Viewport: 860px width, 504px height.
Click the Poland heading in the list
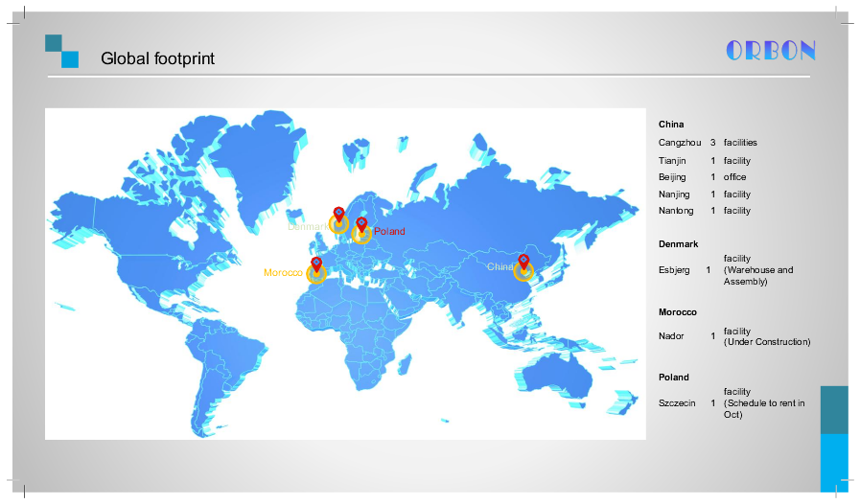tap(673, 378)
